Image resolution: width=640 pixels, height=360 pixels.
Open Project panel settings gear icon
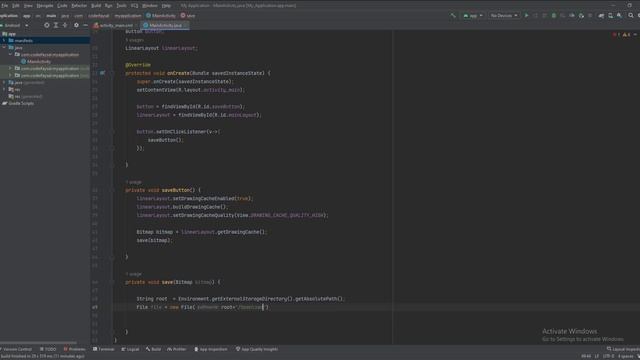[76, 25]
